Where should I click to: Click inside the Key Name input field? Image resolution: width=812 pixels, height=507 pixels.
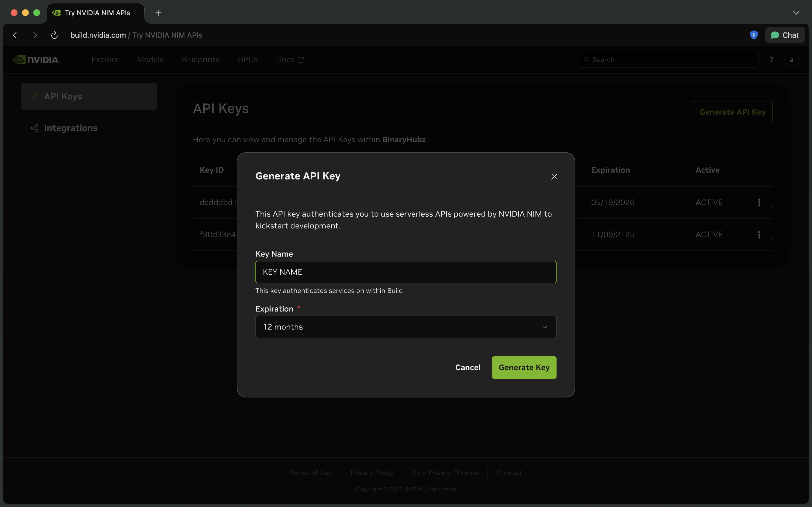point(405,272)
